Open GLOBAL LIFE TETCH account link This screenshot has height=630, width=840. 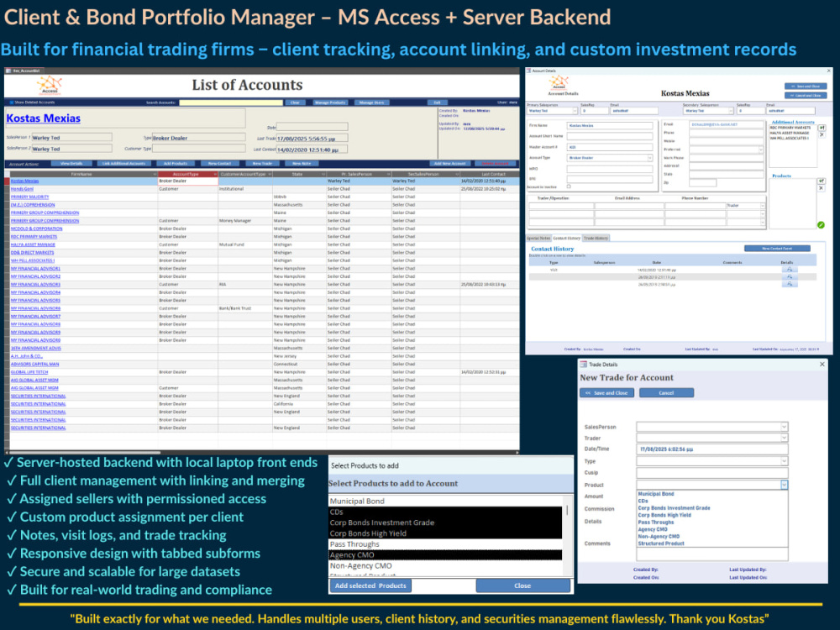(x=29, y=372)
